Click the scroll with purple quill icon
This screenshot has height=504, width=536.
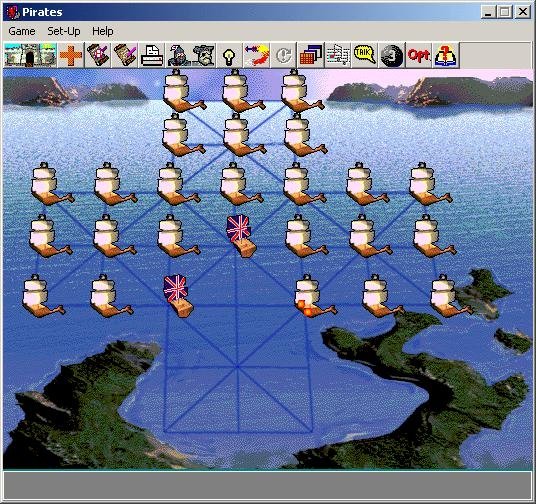coord(125,55)
